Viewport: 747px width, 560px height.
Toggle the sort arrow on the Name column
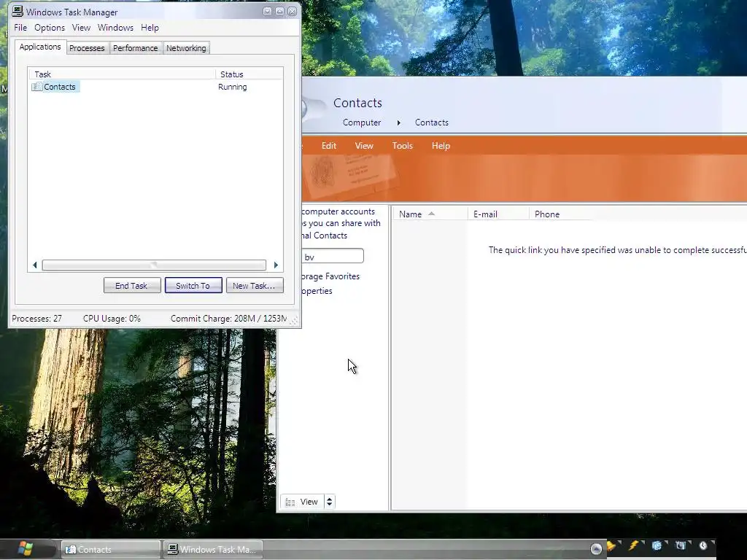(431, 214)
